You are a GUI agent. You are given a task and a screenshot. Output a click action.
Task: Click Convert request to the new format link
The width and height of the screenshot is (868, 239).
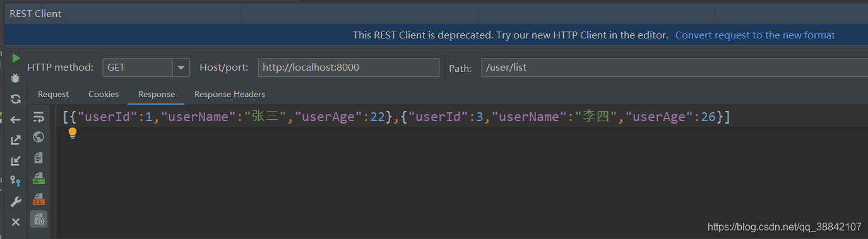point(755,35)
